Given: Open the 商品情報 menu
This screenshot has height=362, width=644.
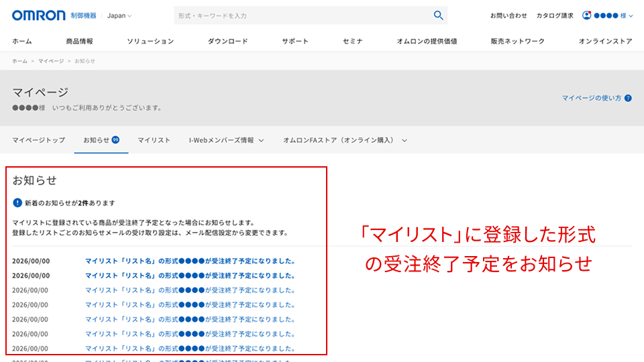Looking at the screenshot, I should pos(79,41).
